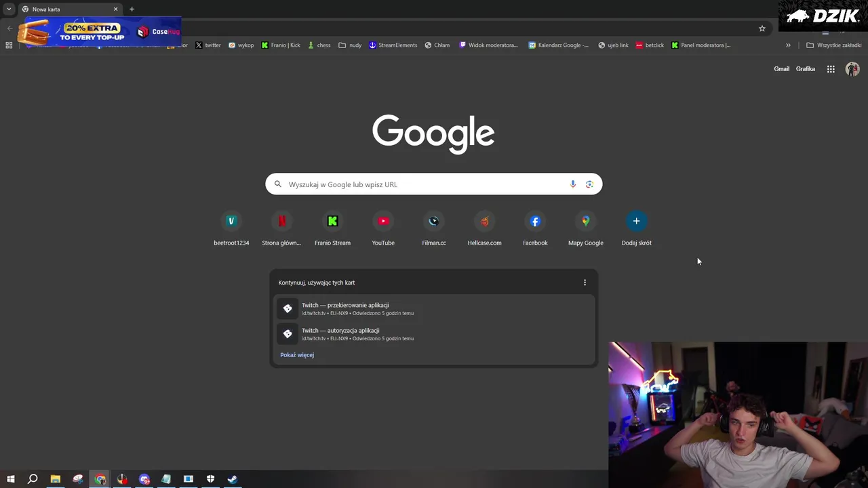Open the YouTube shortcut tile
This screenshot has width=868, height=488.
(383, 229)
